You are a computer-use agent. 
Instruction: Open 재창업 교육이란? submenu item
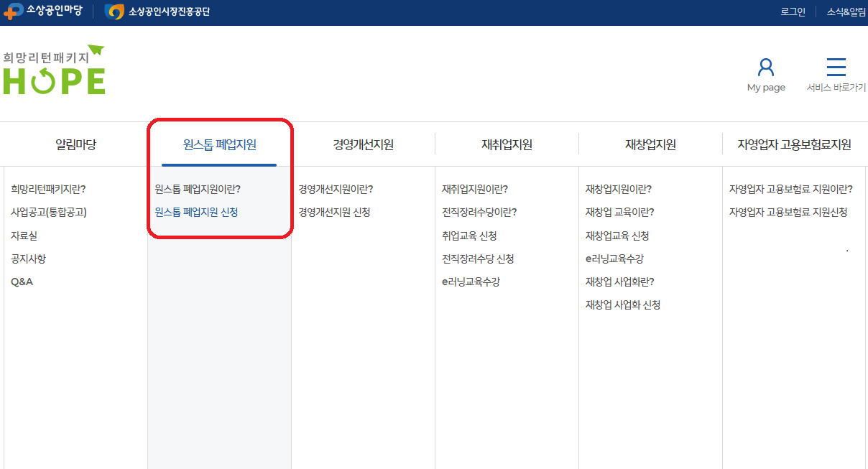click(620, 212)
